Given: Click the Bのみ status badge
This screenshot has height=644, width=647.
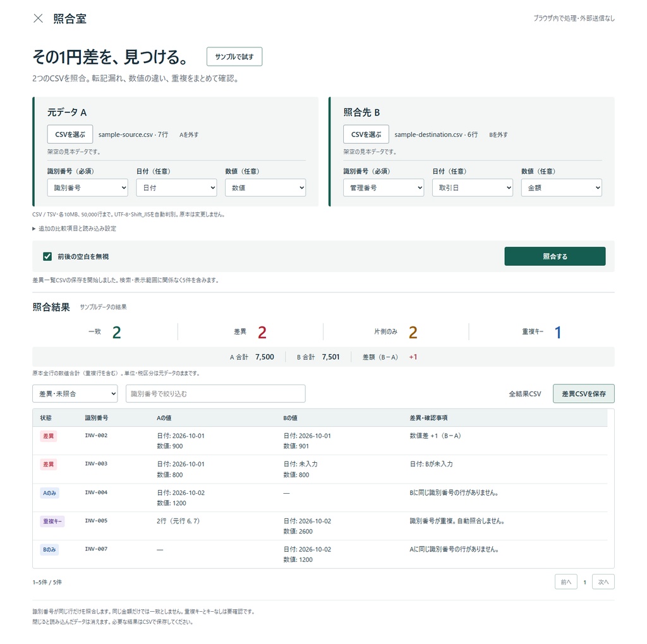Looking at the screenshot, I should coord(49,549).
